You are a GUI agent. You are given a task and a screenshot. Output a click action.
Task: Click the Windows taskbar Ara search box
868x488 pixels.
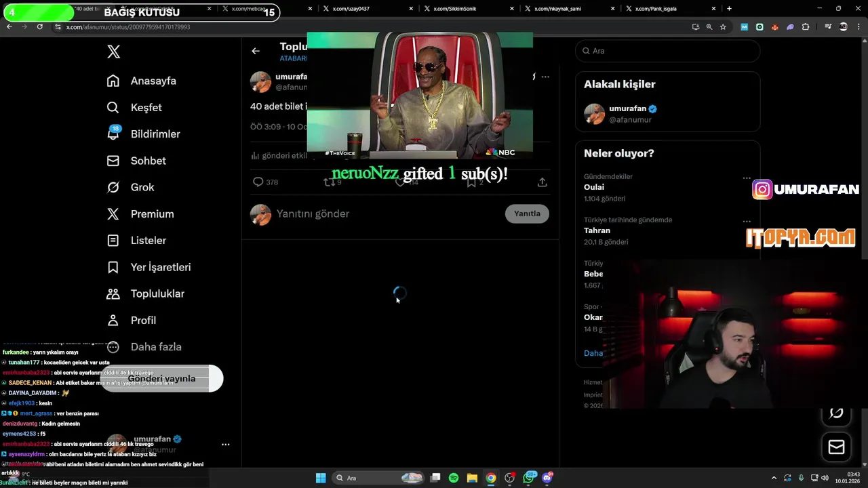point(380,478)
